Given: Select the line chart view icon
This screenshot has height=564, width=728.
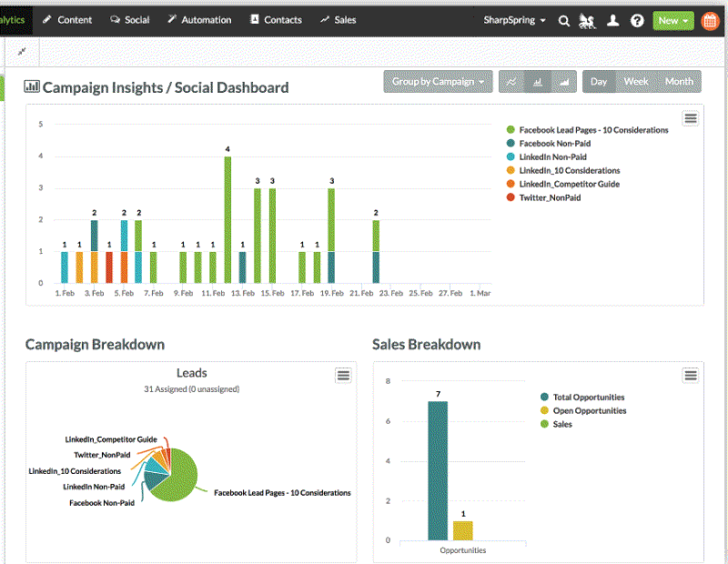Looking at the screenshot, I should [511, 82].
